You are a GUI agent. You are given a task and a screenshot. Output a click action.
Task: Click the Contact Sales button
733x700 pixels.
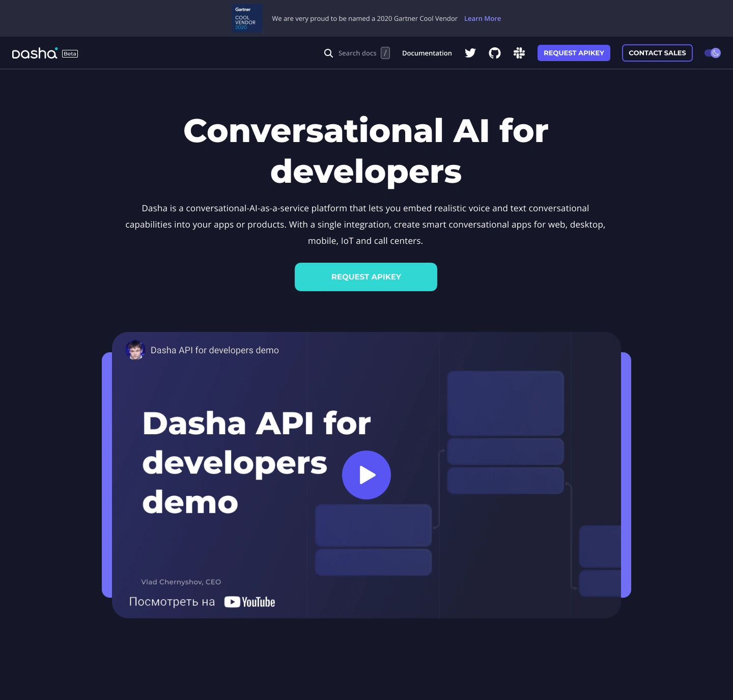click(657, 53)
